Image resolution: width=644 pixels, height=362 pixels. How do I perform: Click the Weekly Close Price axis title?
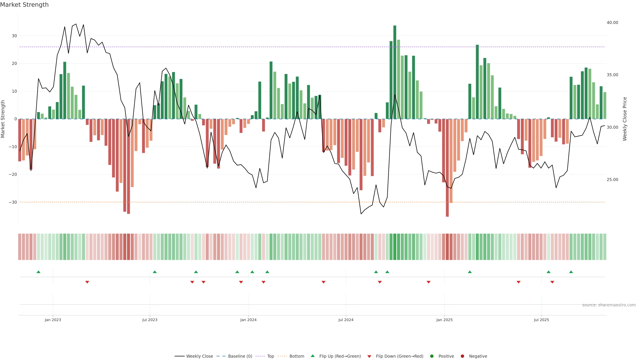[x=625, y=119]
